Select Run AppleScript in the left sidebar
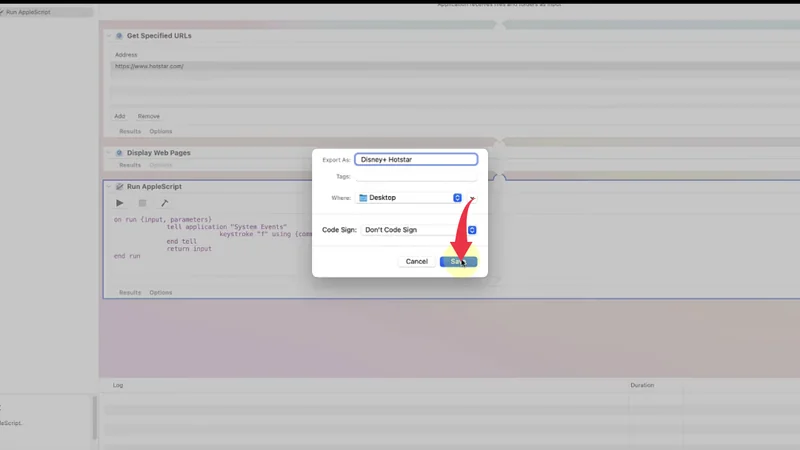Screen dimensions: 800x450 tap(32, 12)
